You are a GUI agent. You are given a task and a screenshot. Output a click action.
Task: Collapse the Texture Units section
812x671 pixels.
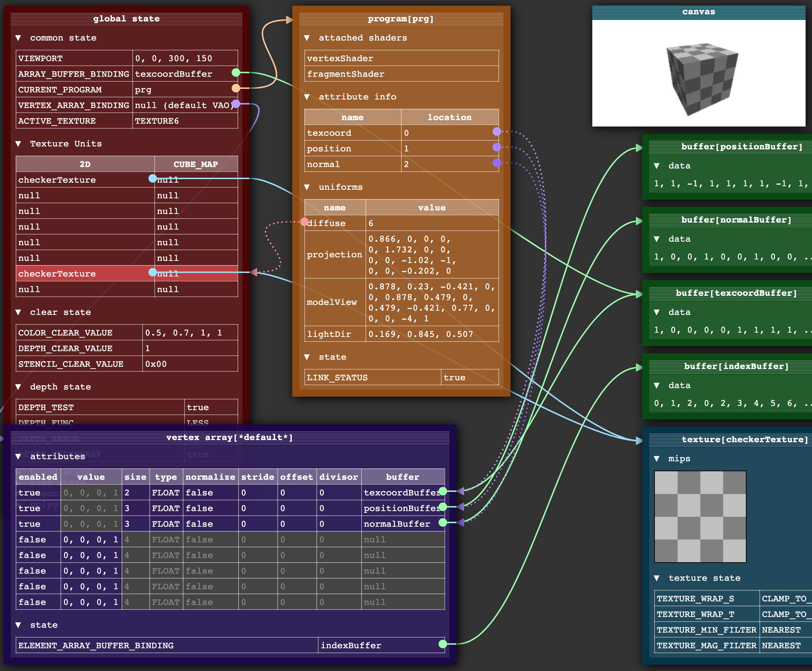pyautogui.click(x=18, y=144)
